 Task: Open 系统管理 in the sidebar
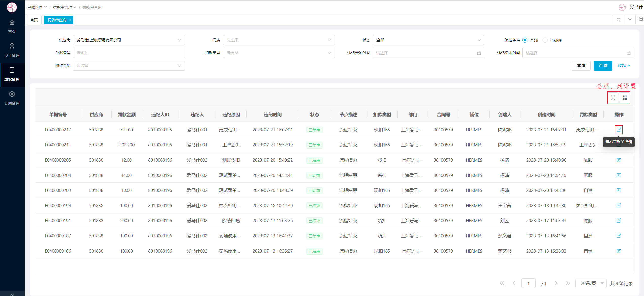pyautogui.click(x=12, y=98)
